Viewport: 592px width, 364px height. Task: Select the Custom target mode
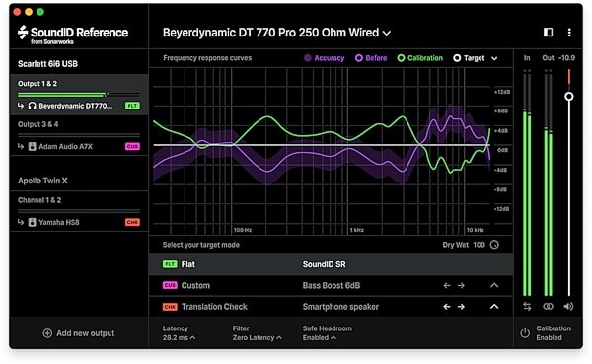[332, 285]
